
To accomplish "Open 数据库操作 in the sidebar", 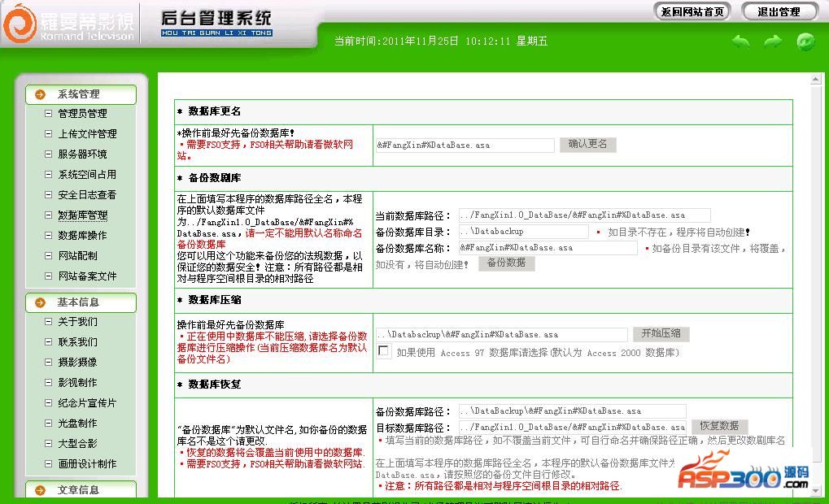I will (x=82, y=236).
